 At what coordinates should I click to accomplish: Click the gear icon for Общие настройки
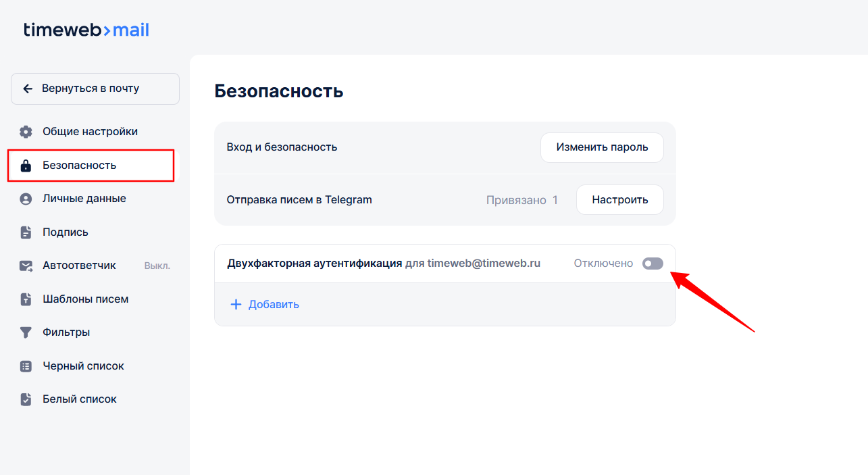26,132
